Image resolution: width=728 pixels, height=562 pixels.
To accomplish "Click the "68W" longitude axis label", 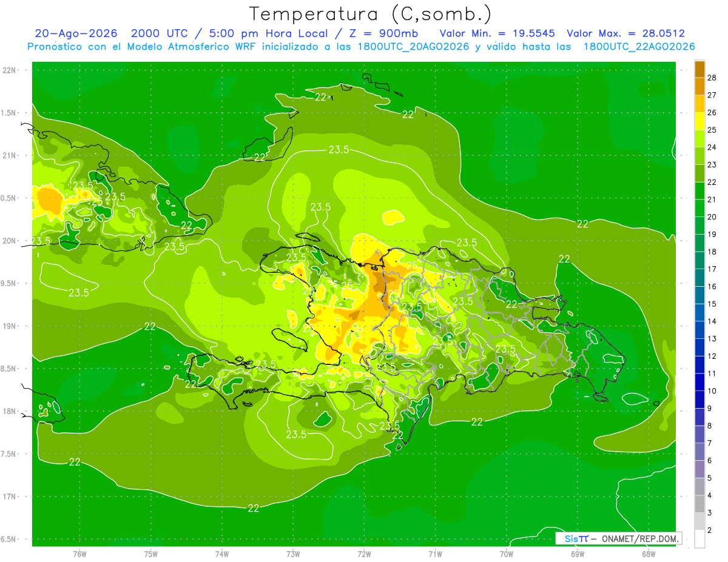I will (649, 554).
